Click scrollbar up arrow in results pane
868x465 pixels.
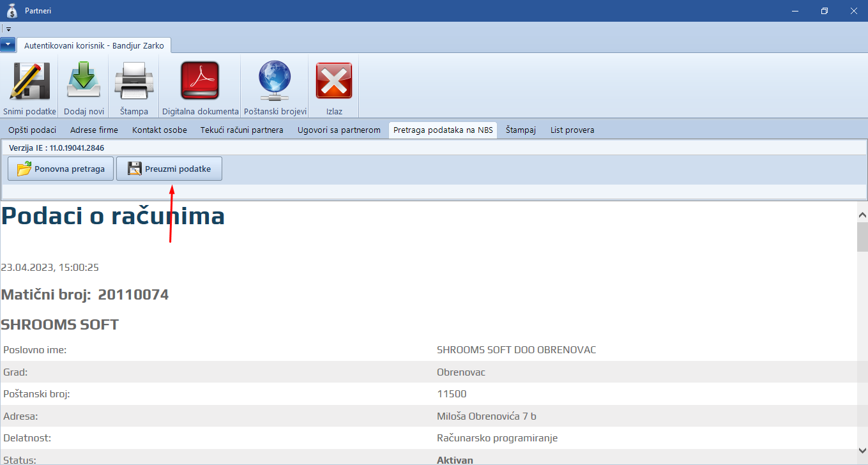(862, 215)
